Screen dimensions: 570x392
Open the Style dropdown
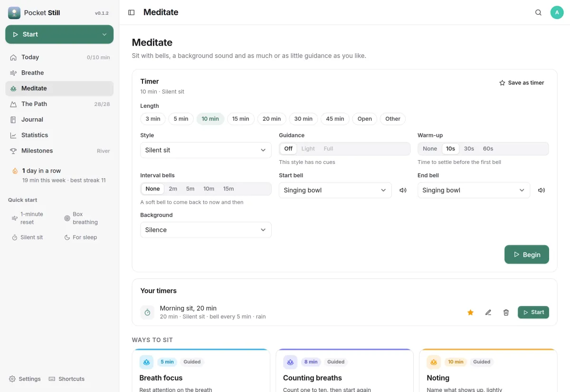pos(206,150)
